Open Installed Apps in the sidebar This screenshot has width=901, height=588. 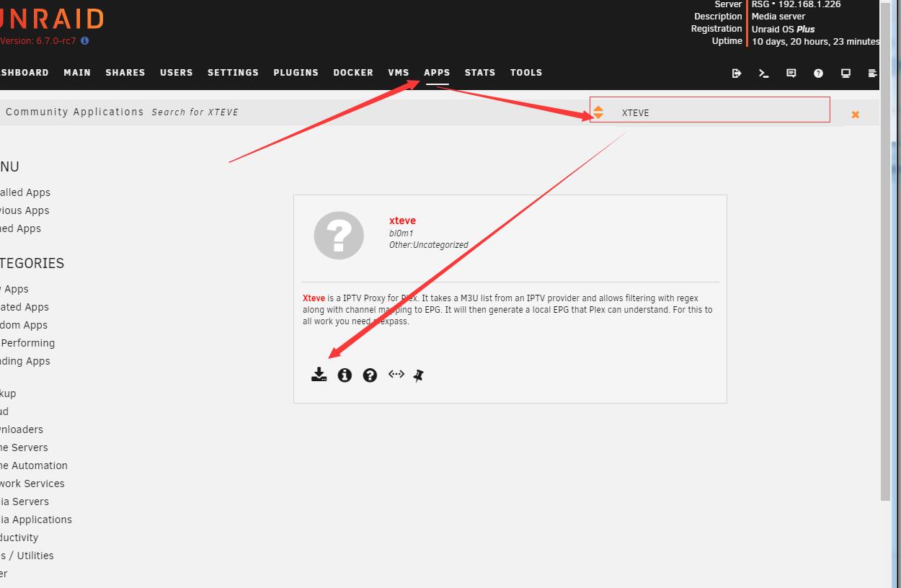[25, 192]
